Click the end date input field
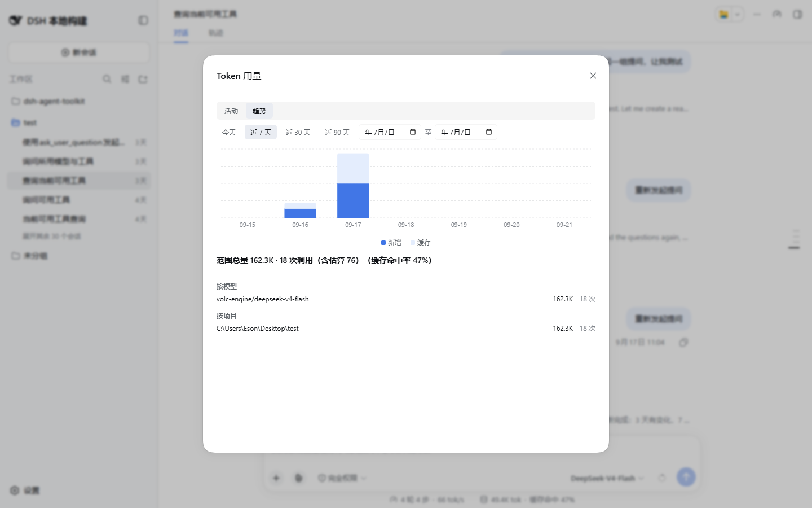Screen dimensions: 812x508 [x=466, y=132]
